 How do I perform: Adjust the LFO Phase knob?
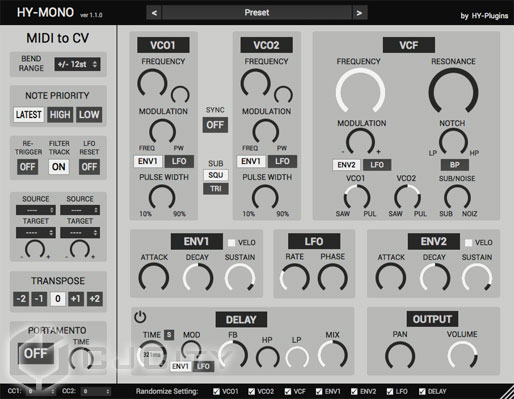click(333, 278)
